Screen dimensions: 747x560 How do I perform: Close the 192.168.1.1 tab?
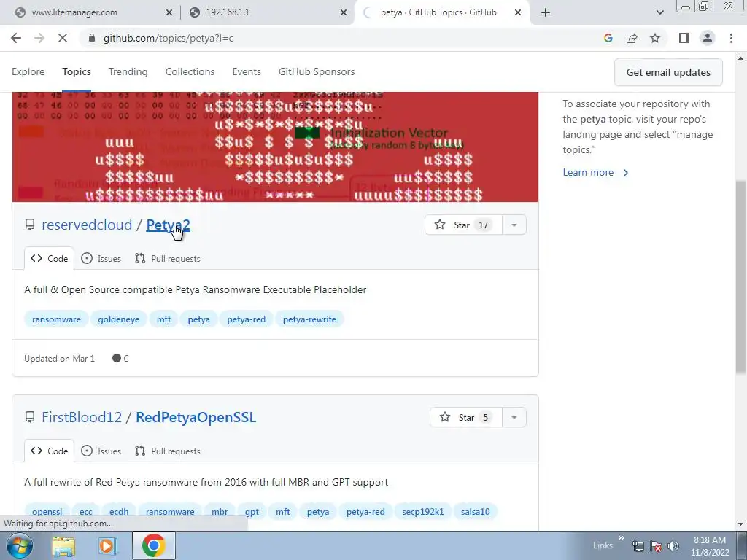[x=344, y=12]
